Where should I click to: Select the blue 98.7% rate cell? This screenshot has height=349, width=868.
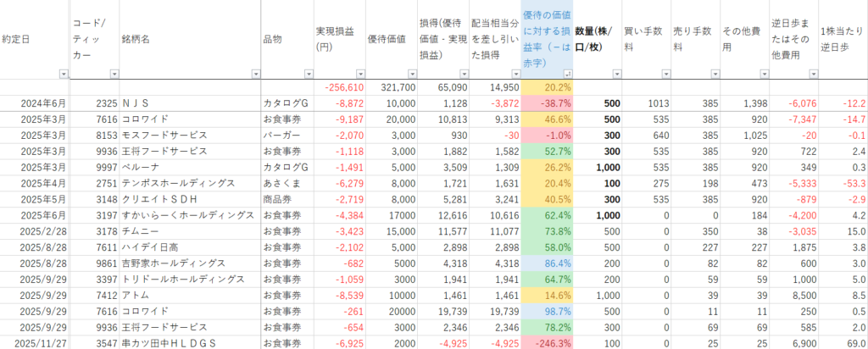547,312
